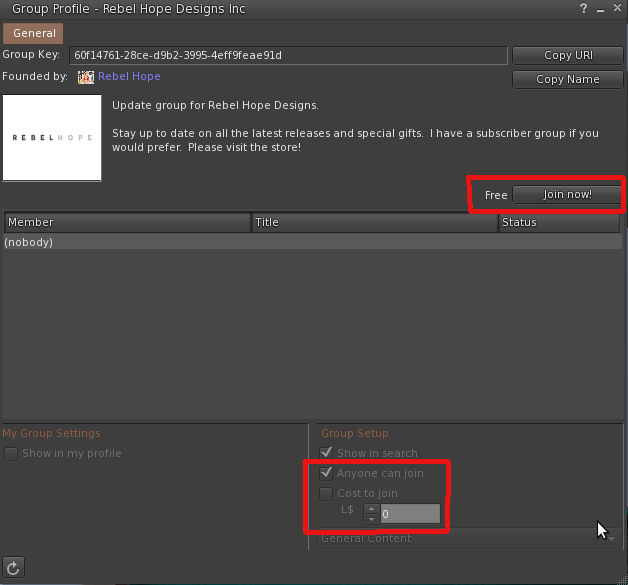The width and height of the screenshot is (628, 585).
Task: Sort list by Title column header
Action: [x=375, y=222]
